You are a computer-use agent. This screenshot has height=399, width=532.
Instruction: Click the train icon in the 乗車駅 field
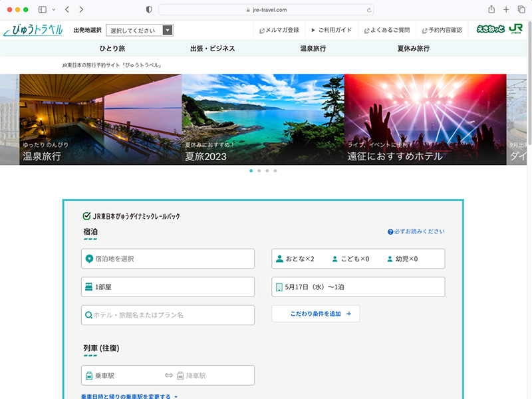90,375
